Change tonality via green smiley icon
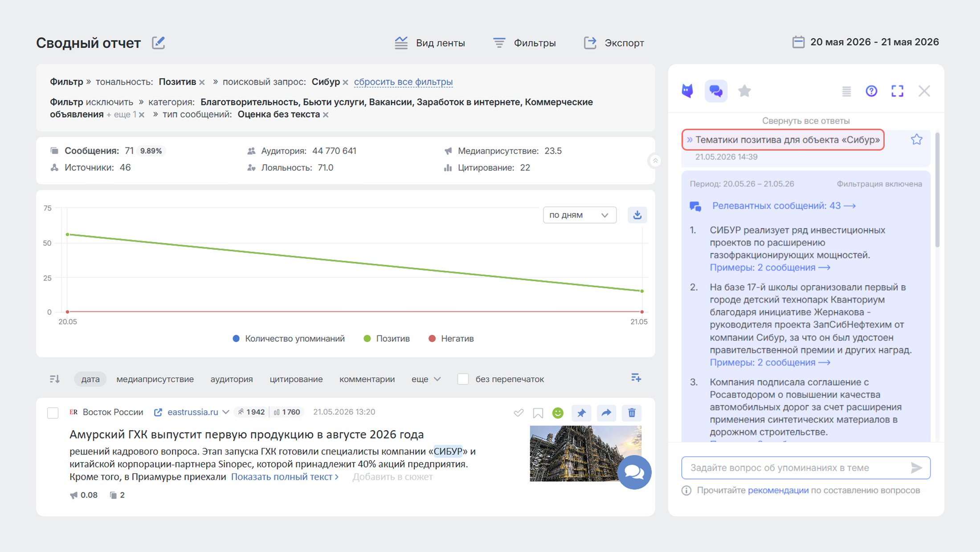This screenshot has width=980, height=552. click(558, 413)
